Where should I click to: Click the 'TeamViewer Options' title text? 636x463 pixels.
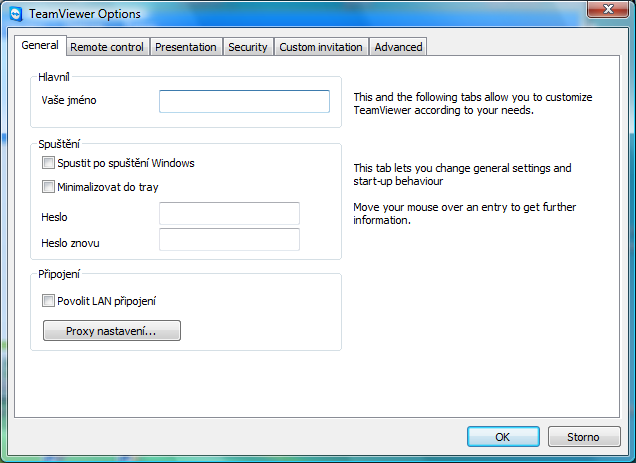click(85, 14)
